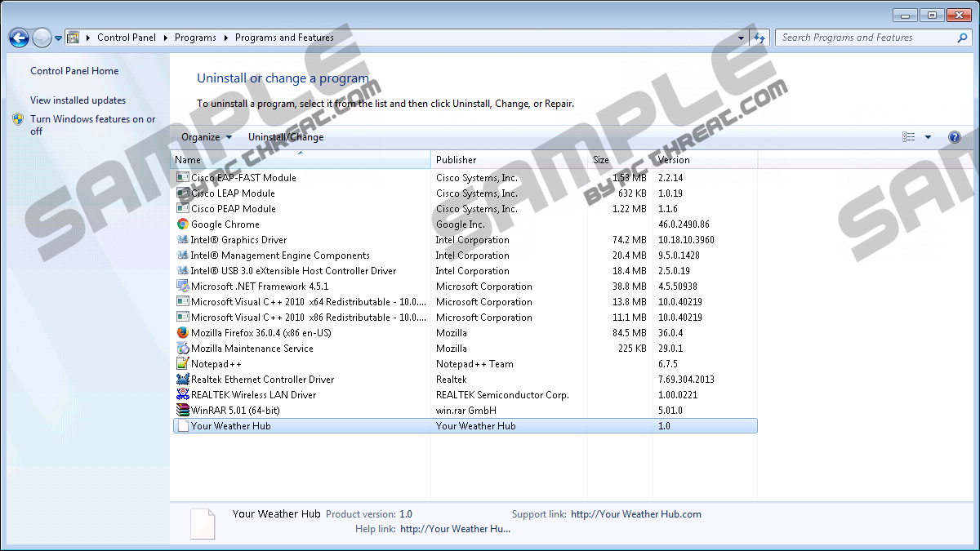Image resolution: width=980 pixels, height=551 pixels.
Task: Click the Google Chrome icon in list
Action: click(183, 224)
